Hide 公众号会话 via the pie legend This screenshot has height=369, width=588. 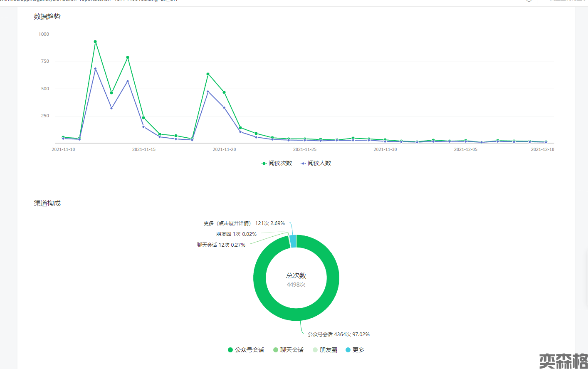pyautogui.click(x=246, y=350)
